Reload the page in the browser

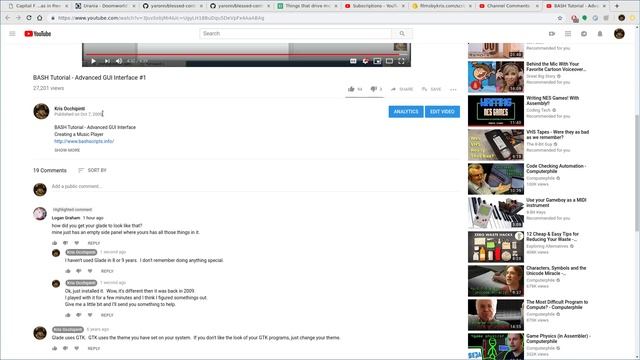29,18
